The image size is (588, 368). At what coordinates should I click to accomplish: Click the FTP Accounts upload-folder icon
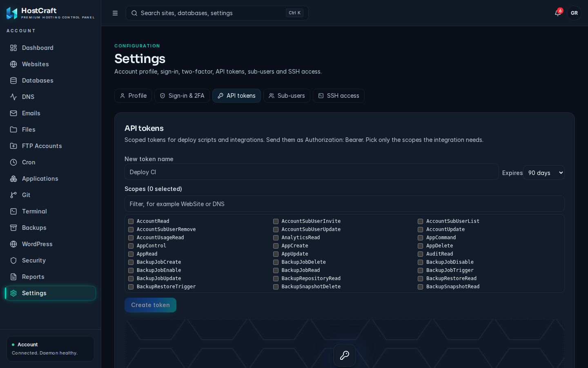(x=13, y=146)
